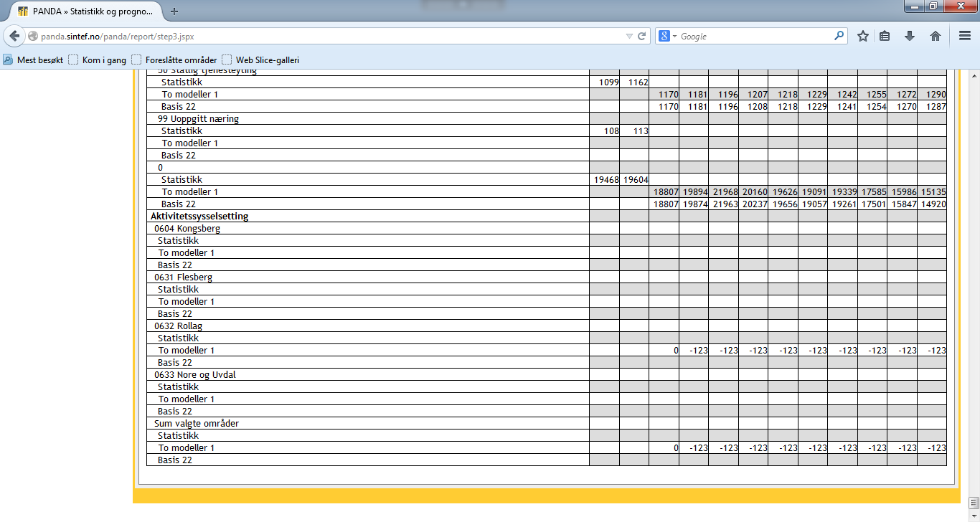Click the 21963 Basis 22 cell
The image size is (980, 522).
click(x=724, y=204)
